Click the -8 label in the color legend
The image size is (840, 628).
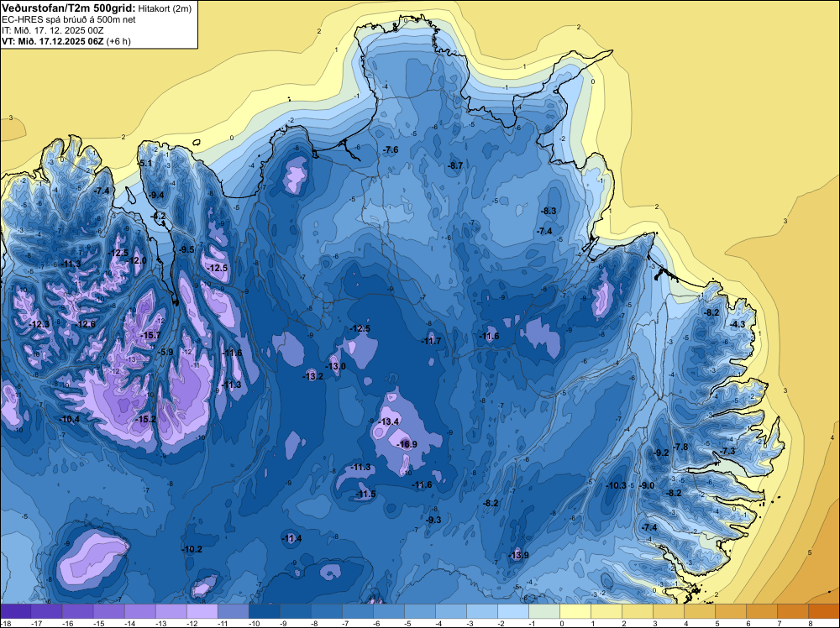point(316,623)
